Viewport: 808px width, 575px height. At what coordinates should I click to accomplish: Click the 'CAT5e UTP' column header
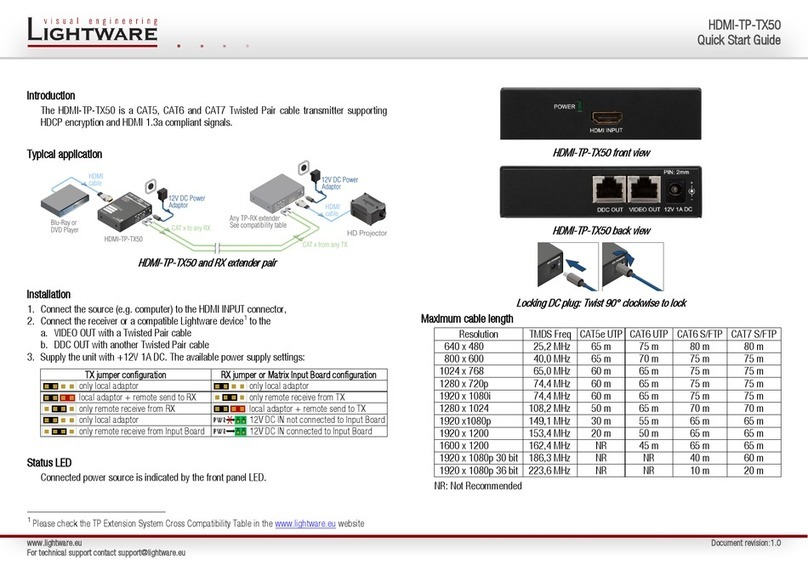coord(601,334)
